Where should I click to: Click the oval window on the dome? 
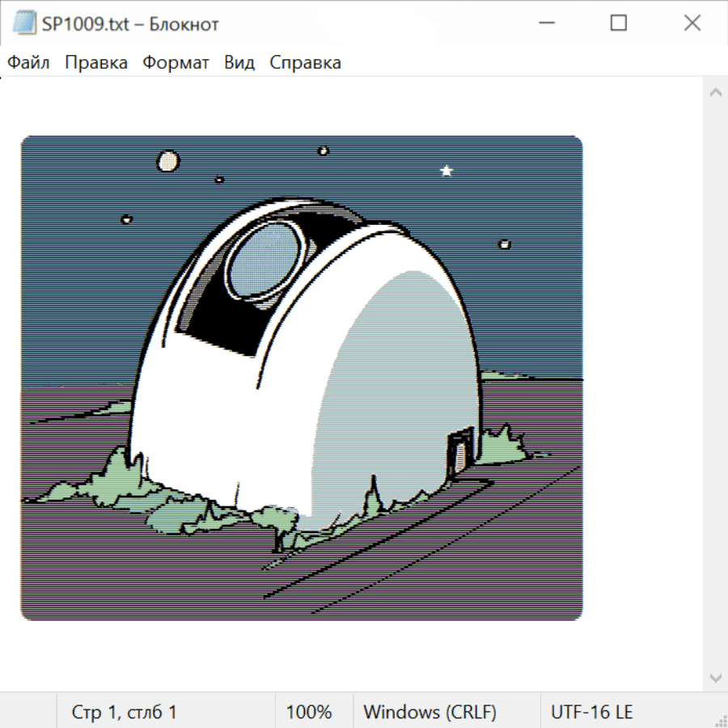tap(264, 257)
